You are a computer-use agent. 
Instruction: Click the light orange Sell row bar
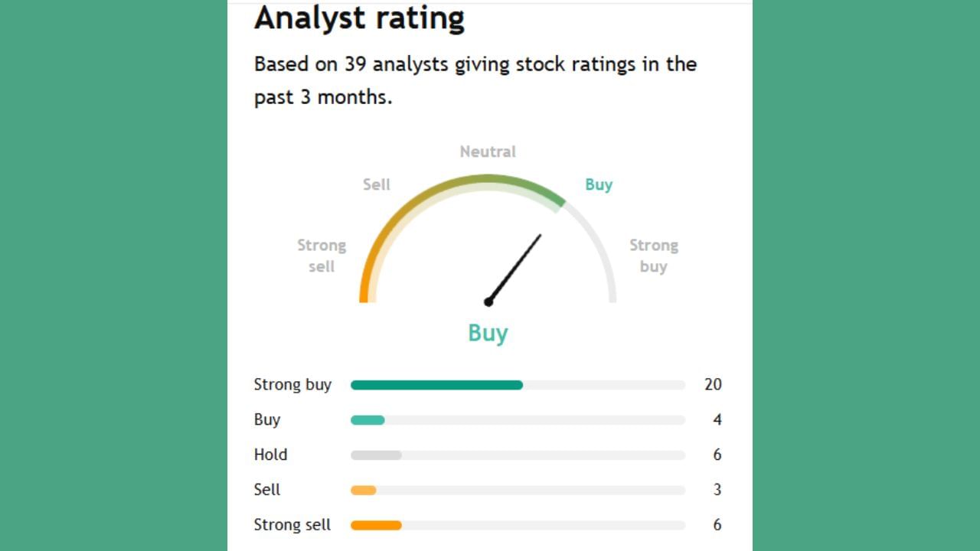tap(364, 490)
